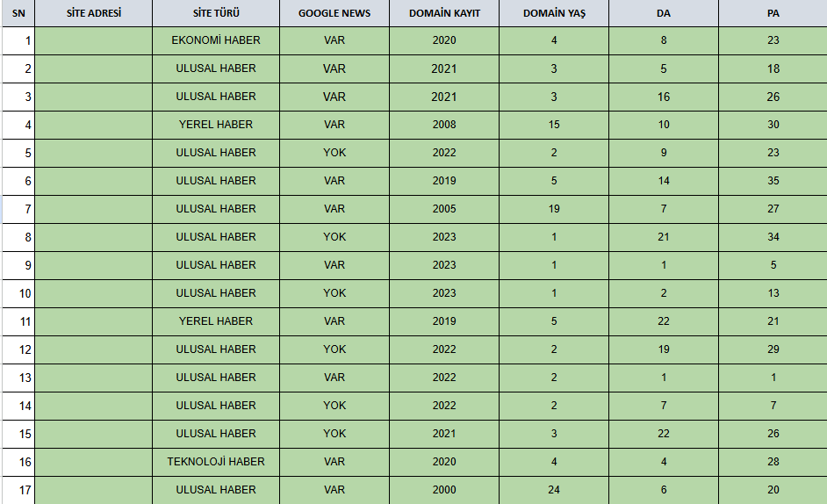Select the domain age 24 cell
827x504 pixels.
click(554, 490)
